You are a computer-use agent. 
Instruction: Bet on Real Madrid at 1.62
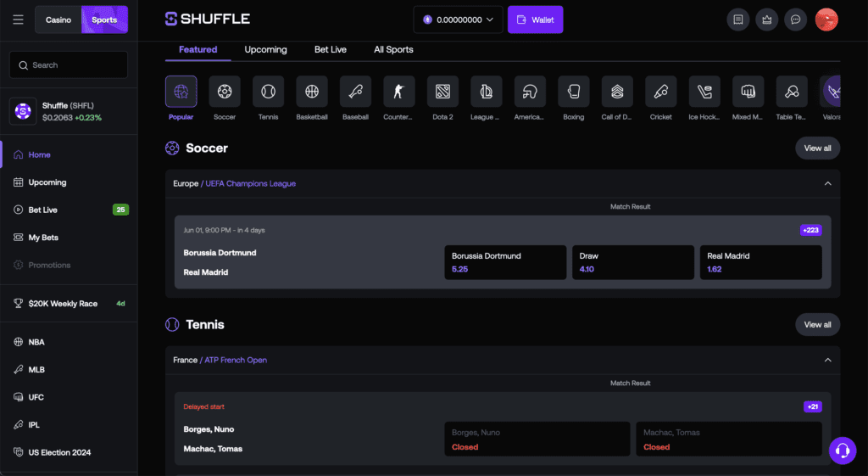point(761,262)
